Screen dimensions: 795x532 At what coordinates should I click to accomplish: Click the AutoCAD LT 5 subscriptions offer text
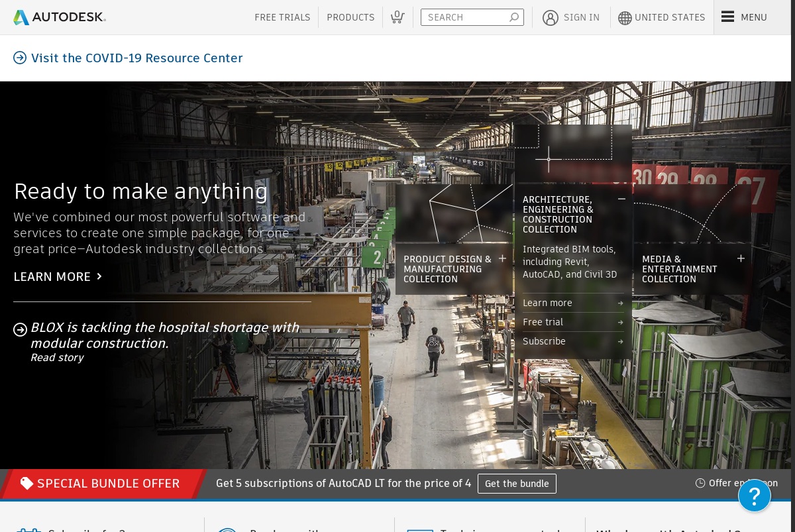344,483
